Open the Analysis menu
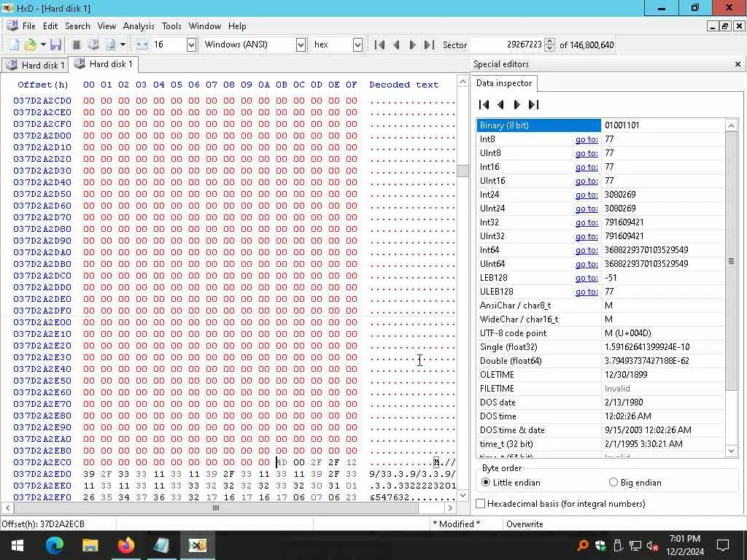747x560 pixels. pos(139,26)
